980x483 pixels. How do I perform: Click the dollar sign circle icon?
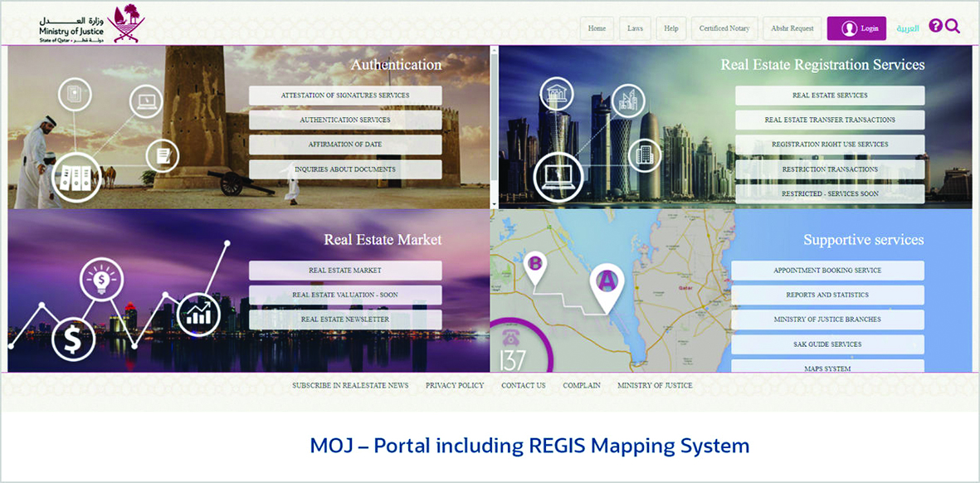pyautogui.click(x=74, y=339)
